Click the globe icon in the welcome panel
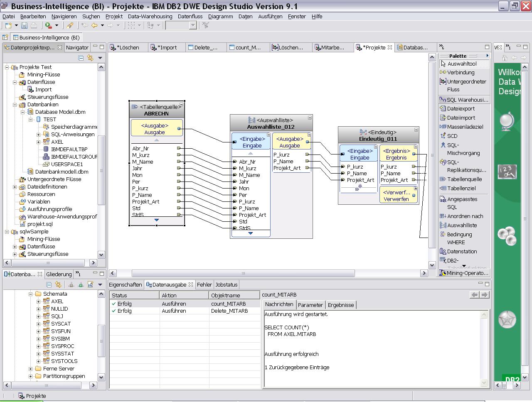Screen dimensions: 532x402 coord(507,122)
